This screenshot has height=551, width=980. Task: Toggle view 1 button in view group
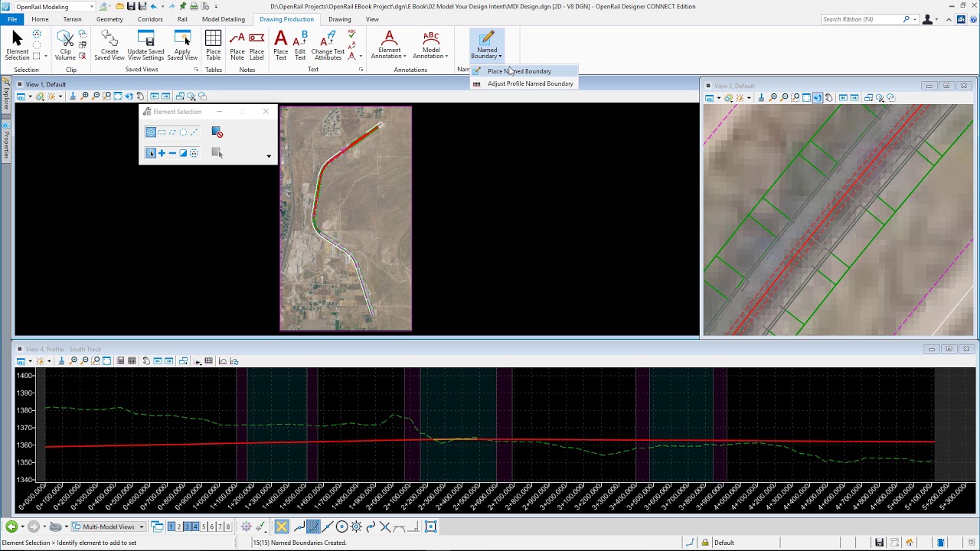coord(170,527)
